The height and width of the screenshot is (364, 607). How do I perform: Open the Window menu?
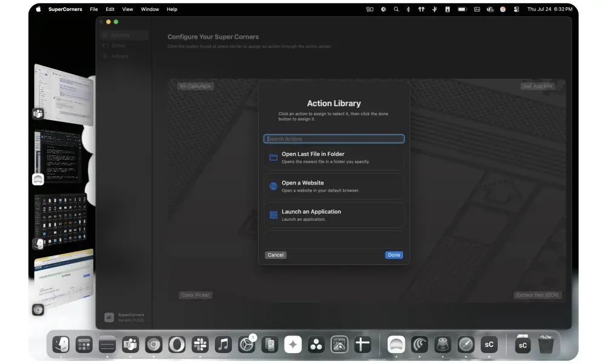[x=150, y=9]
